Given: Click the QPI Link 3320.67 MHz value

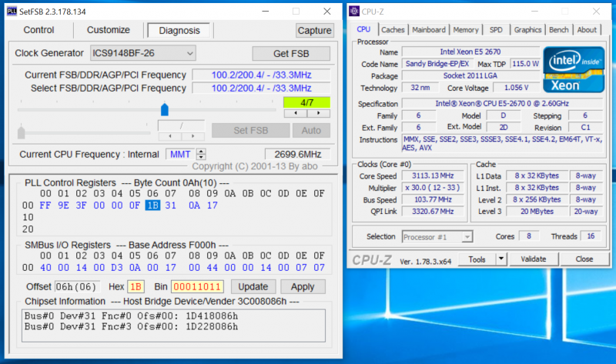Looking at the screenshot, I should pyautogui.click(x=433, y=212).
